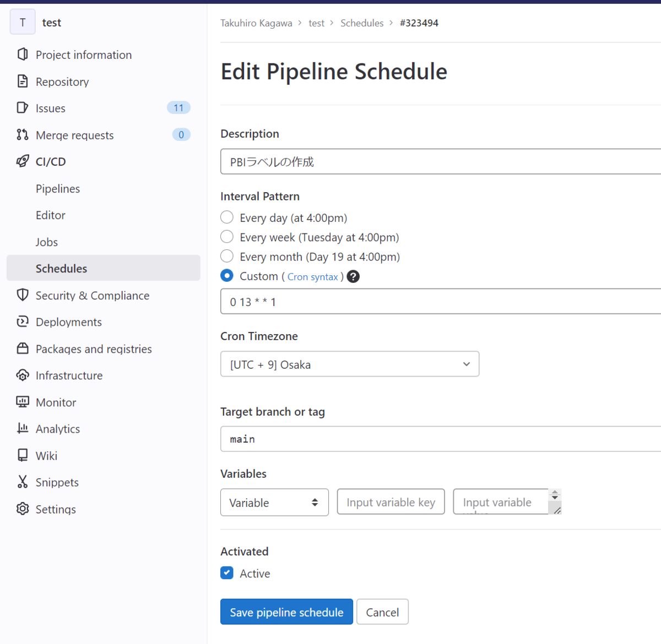Click the Repository file icon

[23, 81]
